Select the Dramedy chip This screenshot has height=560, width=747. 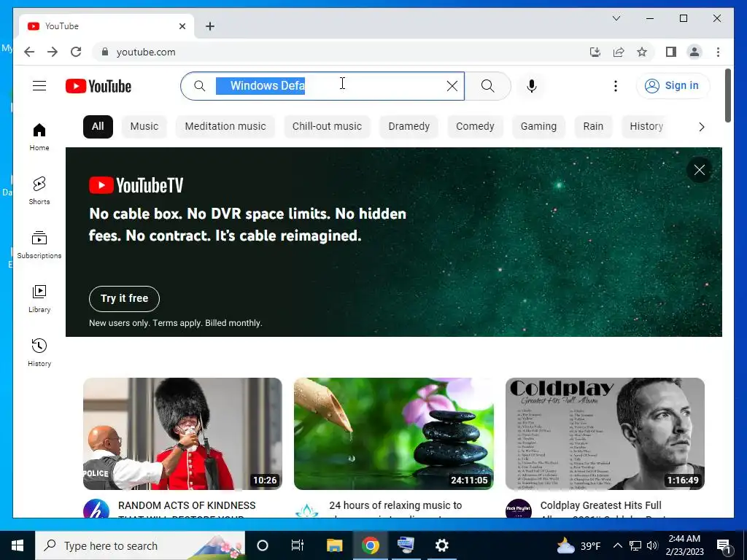coord(409,126)
